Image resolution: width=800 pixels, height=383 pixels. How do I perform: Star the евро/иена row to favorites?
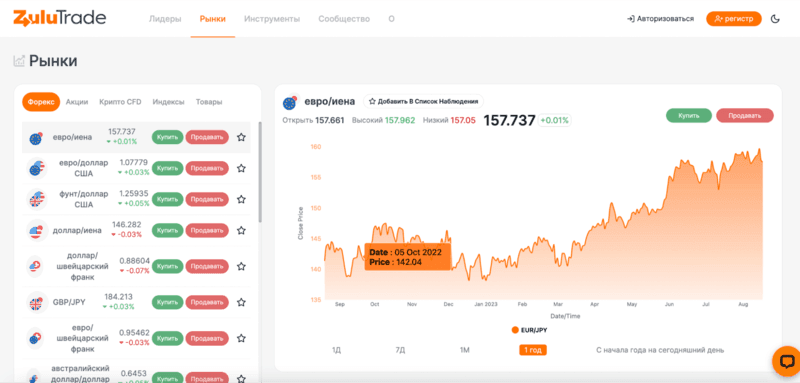[x=241, y=137]
